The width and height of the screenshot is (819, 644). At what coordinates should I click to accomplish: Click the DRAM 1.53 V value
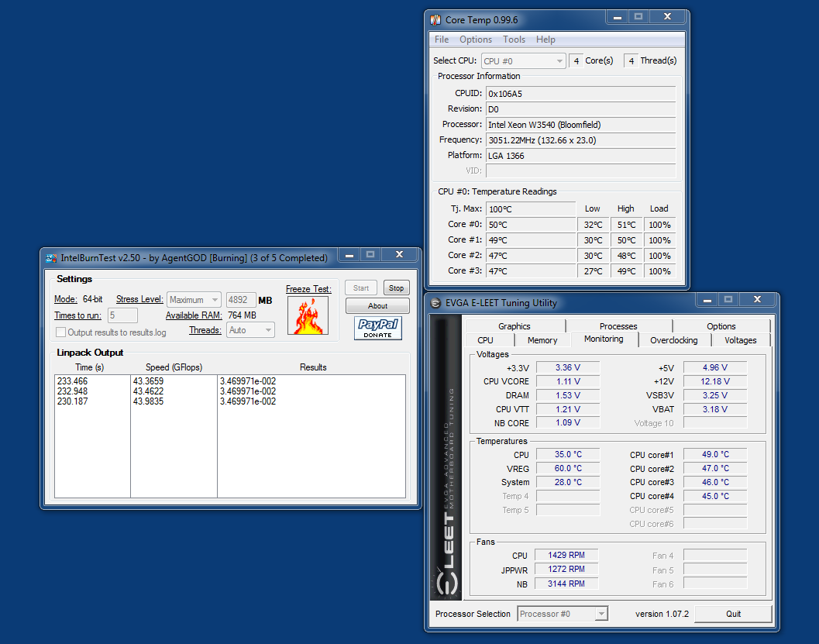click(568, 395)
